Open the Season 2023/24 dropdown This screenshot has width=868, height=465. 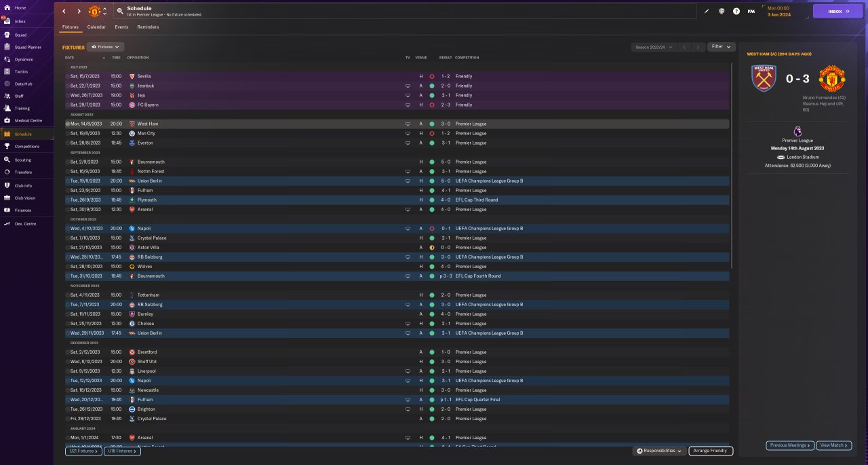click(x=654, y=47)
